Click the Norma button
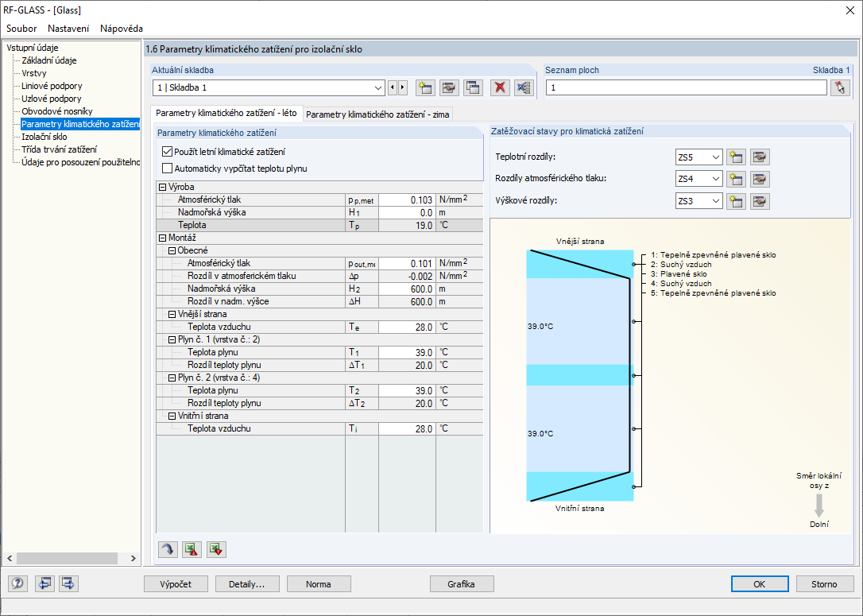 pyautogui.click(x=319, y=584)
